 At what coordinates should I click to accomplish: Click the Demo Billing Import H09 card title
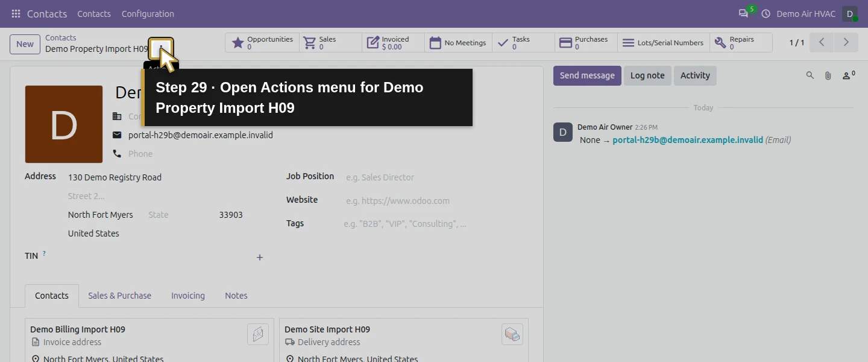click(78, 329)
